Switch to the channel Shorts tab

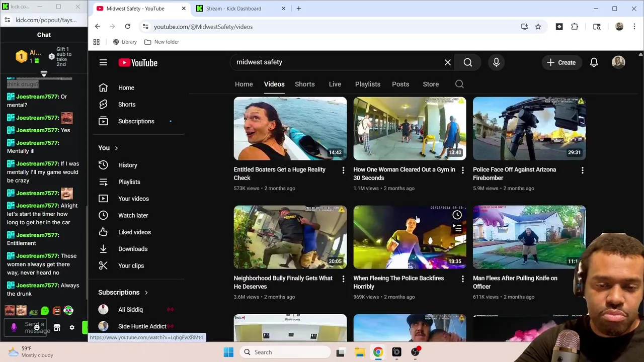(305, 84)
